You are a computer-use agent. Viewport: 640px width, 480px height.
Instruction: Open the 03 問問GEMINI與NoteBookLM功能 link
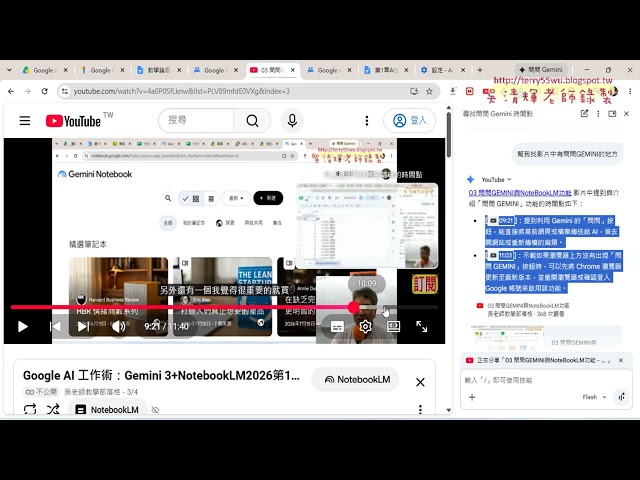520,193
